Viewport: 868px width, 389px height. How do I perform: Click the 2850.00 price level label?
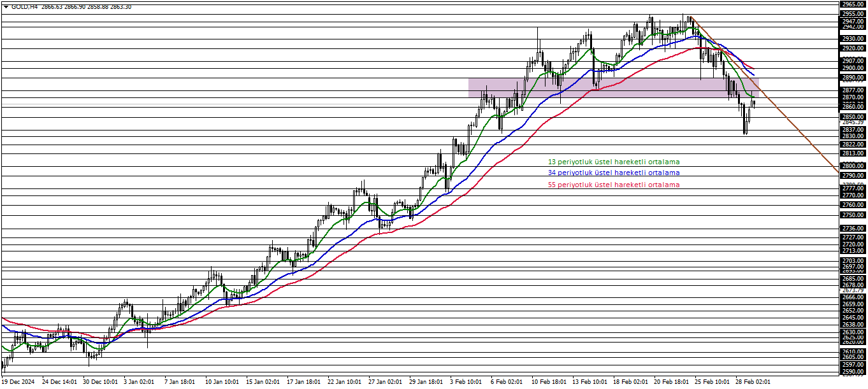[x=852, y=117]
